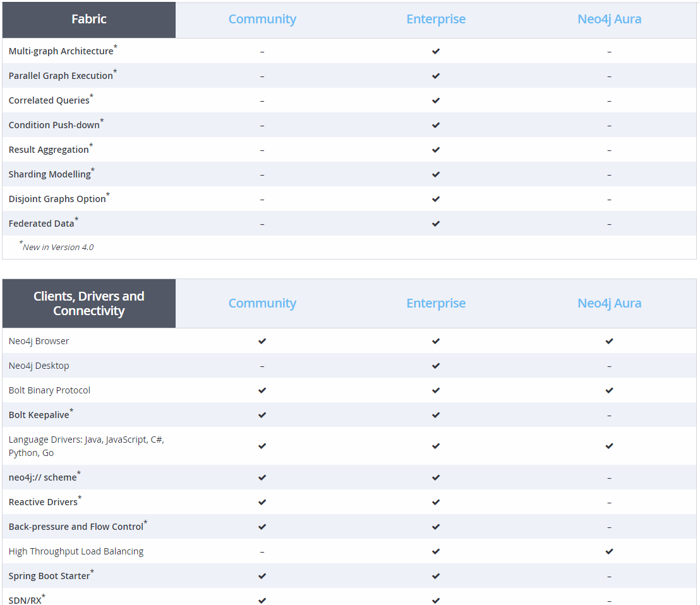The width and height of the screenshot is (700, 605).
Task: Select High Throughput Load Balancing label
Action: pyautogui.click(x=76, y=551)
